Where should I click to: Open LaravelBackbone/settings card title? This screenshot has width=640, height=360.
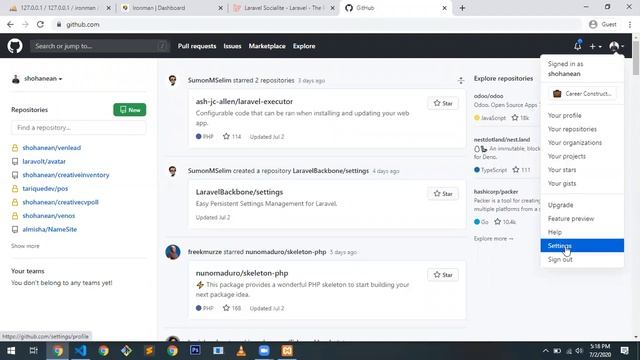239,192
